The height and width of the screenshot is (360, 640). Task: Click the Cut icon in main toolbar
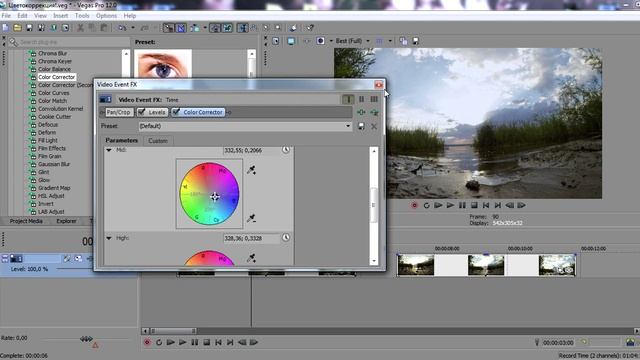[x=80, y=28]
